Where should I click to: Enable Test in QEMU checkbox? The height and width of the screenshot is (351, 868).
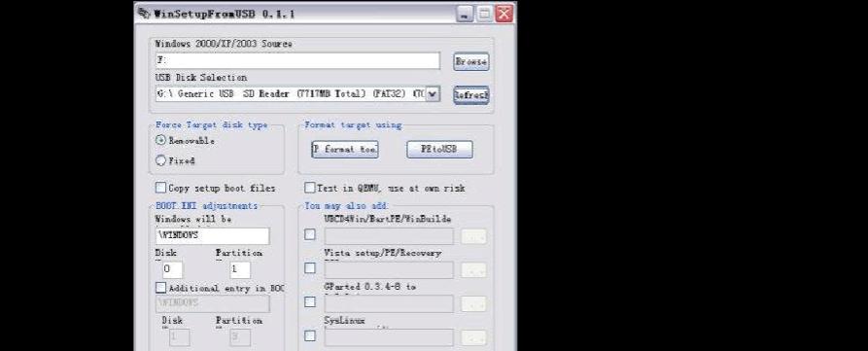point(310,188)
